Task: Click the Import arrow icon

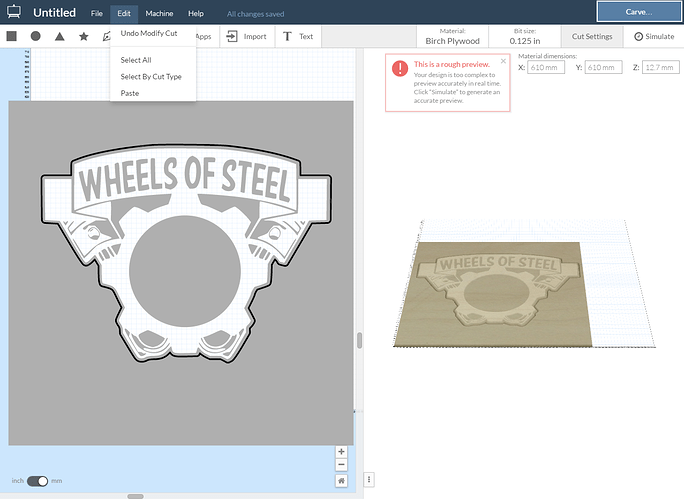Action: tap(232, 36)
